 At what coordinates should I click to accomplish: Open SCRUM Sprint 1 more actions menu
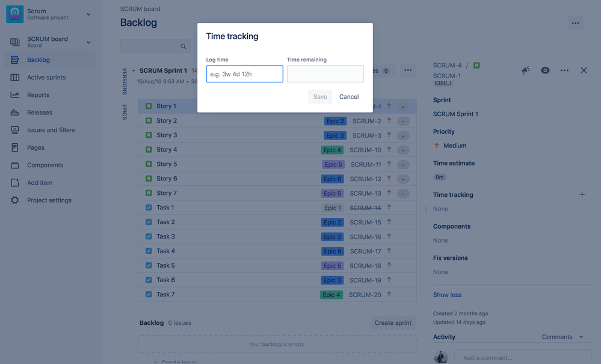pyautogui.click(x=408, y=70)
